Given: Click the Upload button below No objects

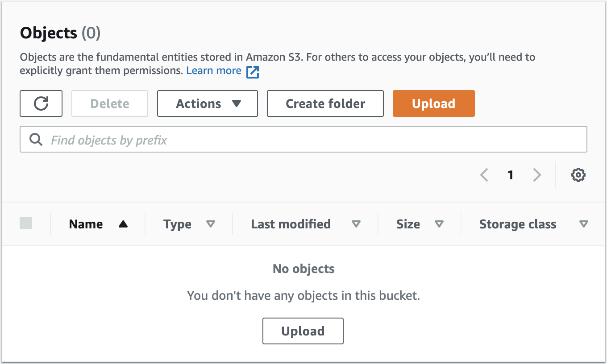Looking at the screenshot, I should [303, 331].
